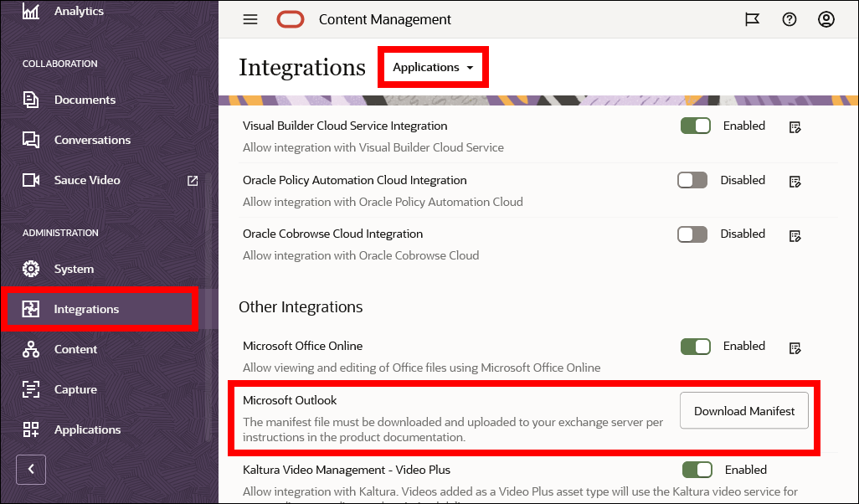Click the Download Manifest button
The image size is (859, 504).
[744, 410]
